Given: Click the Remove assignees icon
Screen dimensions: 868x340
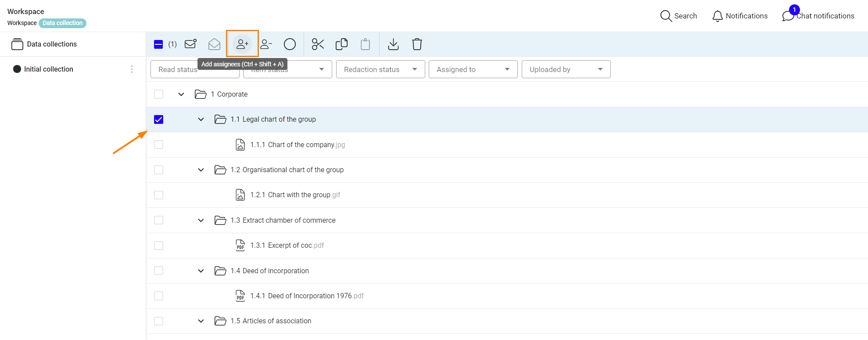Looking at the screenshot, I should [266, 44].
